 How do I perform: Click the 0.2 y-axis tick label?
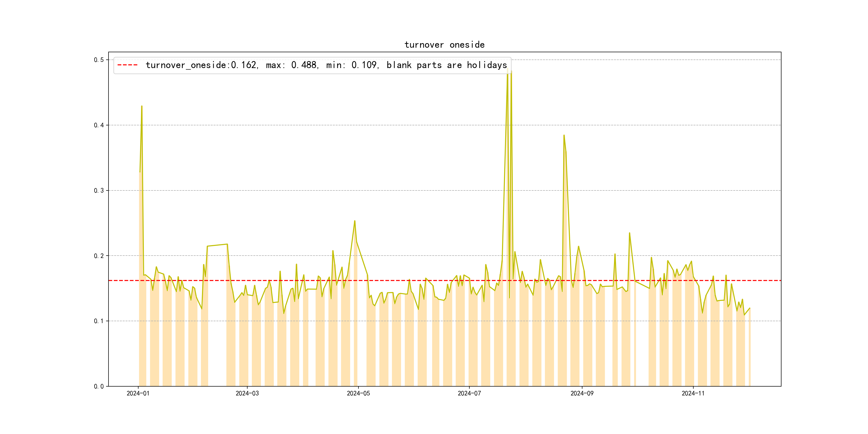coord(99,256)
